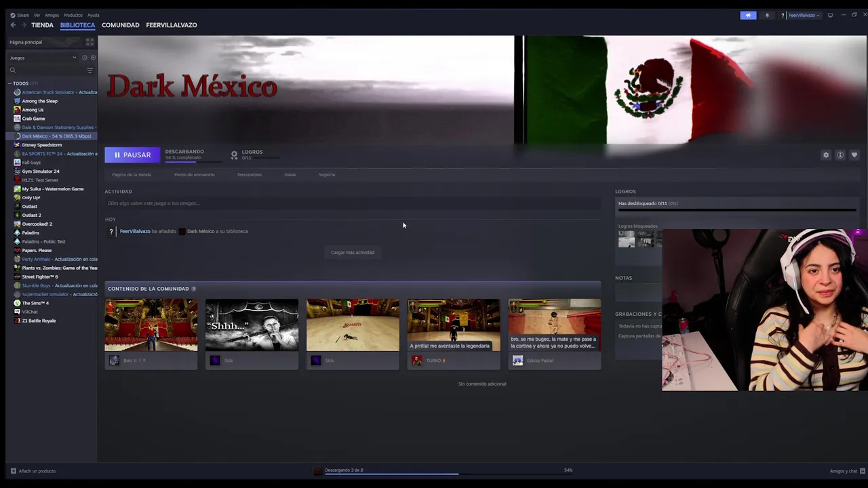Select the BIBLIOTECA tab

pyautogui.click(x=77, y=25)
